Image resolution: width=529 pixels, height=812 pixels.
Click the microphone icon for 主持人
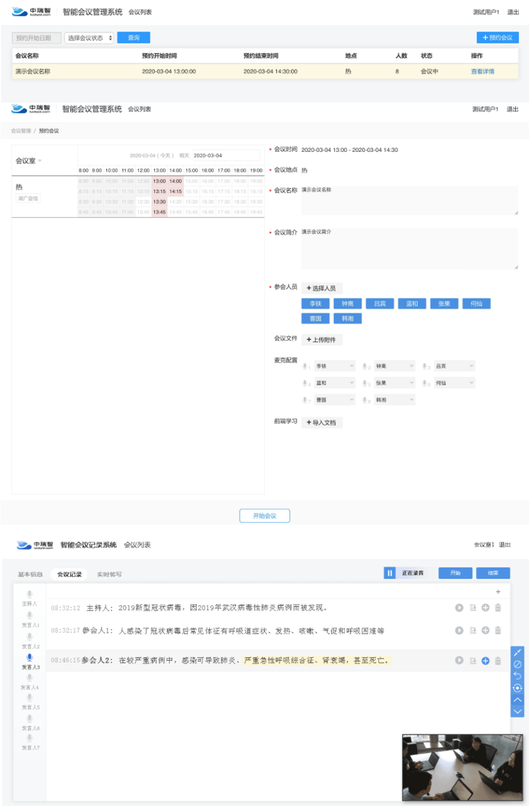click(29, 595)
